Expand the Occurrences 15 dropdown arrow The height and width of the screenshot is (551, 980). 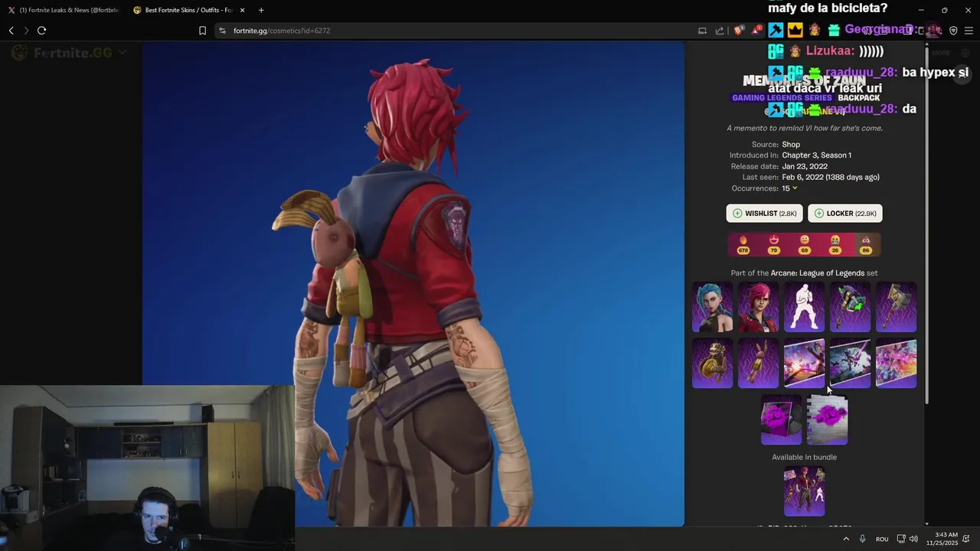(x=795, y=188)
